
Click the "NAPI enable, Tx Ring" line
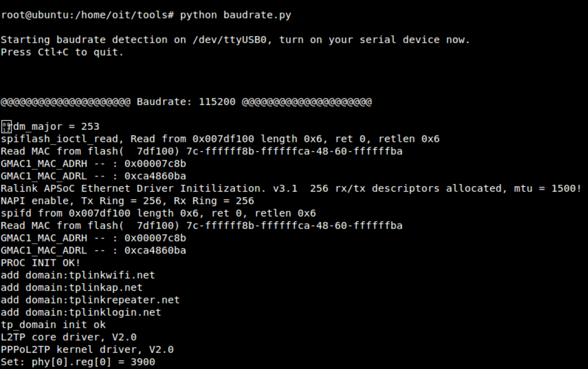(127, 201)
